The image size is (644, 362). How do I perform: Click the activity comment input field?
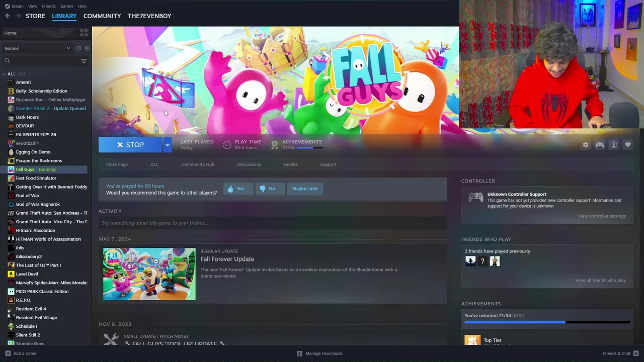[x=273, y=223]
